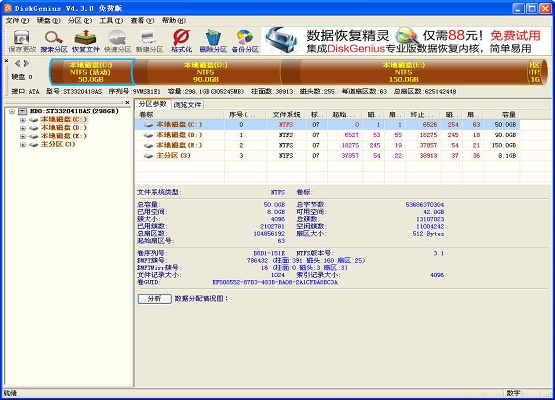Click the Capacity (容量) column header

502,114
